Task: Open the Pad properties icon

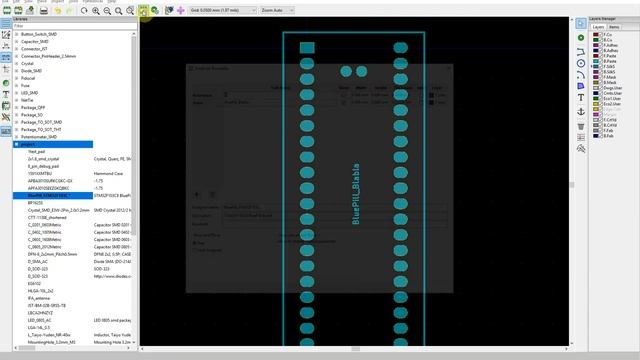Action: 155,10
